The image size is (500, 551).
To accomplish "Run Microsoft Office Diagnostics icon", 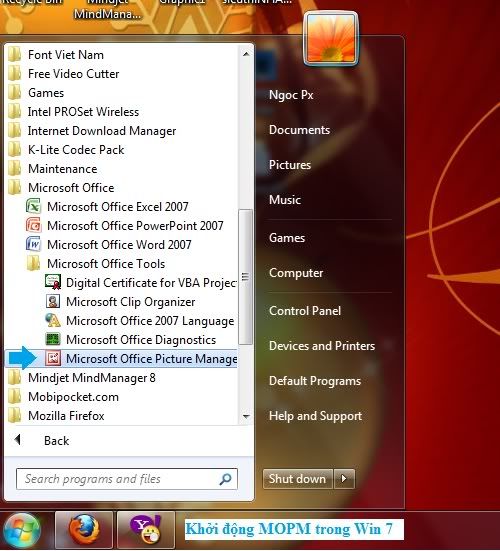I will 53,339.
